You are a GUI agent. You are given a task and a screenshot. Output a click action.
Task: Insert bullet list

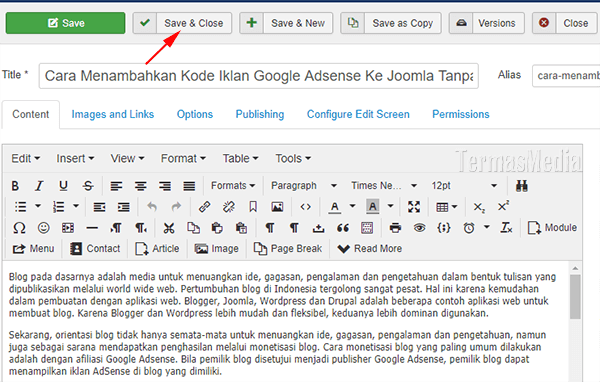tap(20, 207)
